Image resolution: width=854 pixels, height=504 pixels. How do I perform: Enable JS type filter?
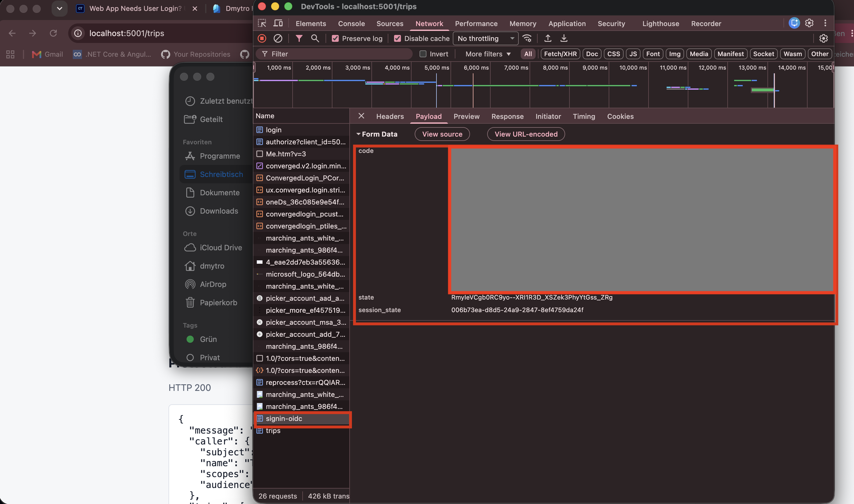[x=633, y=54]
